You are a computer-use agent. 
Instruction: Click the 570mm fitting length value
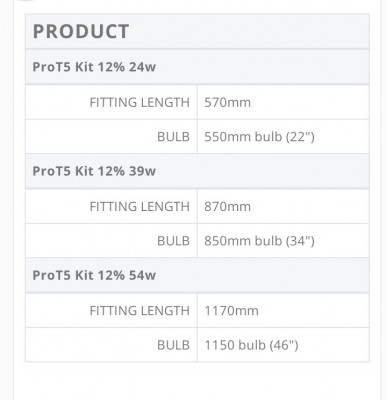[227, 102]
